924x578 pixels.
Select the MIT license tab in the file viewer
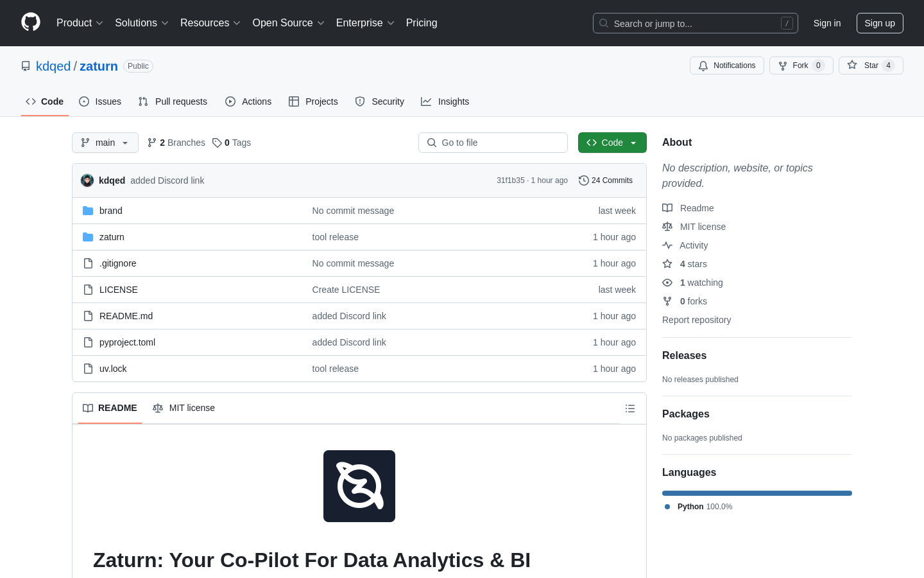[184, 408]
